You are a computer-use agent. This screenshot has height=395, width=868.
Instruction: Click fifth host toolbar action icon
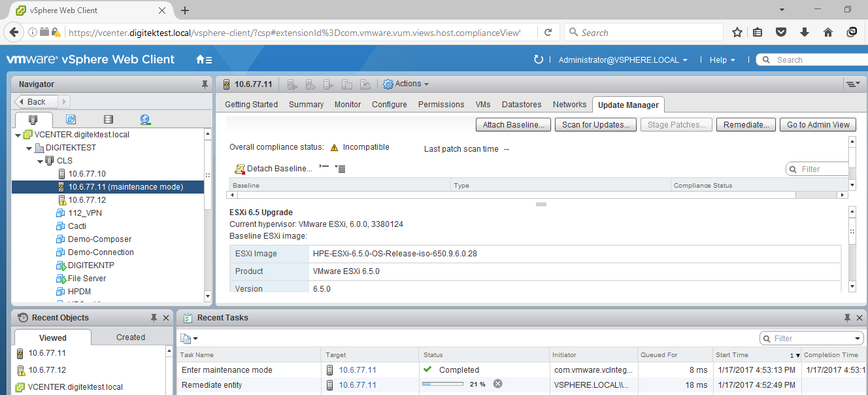pyautogui.click(x=365, y=84)
